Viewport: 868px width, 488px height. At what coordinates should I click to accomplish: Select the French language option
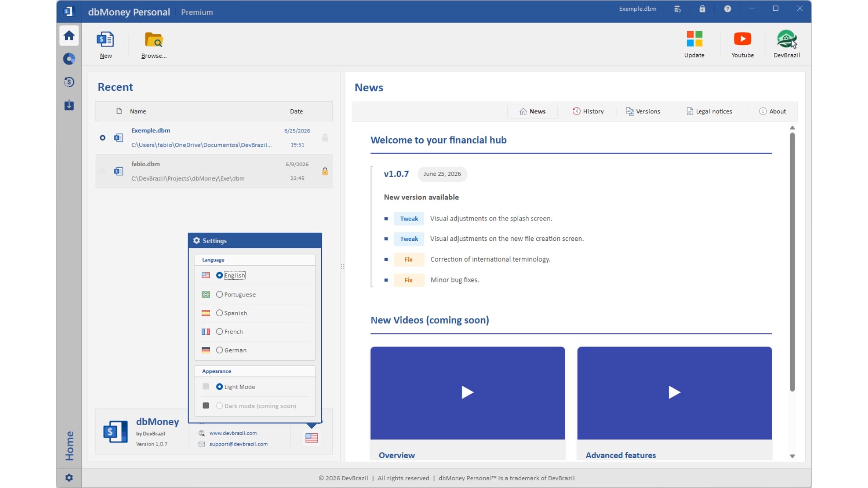229,332
